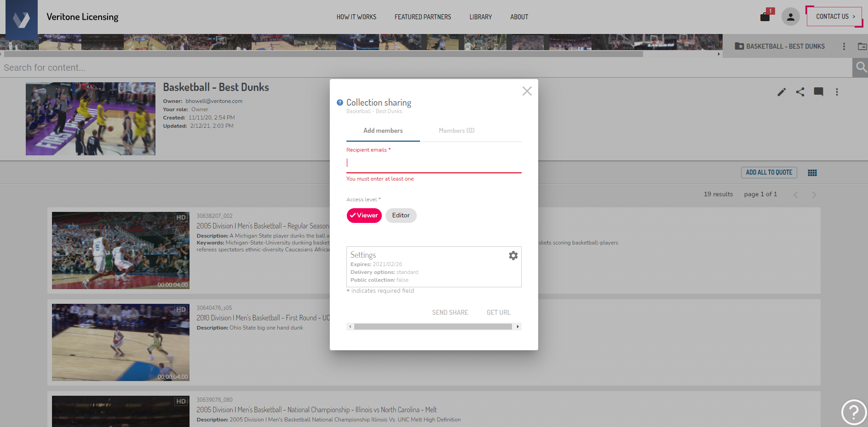The image size is (868, 427).
Task: Click the Recipient emails input field
Action: tap(434, 163)
